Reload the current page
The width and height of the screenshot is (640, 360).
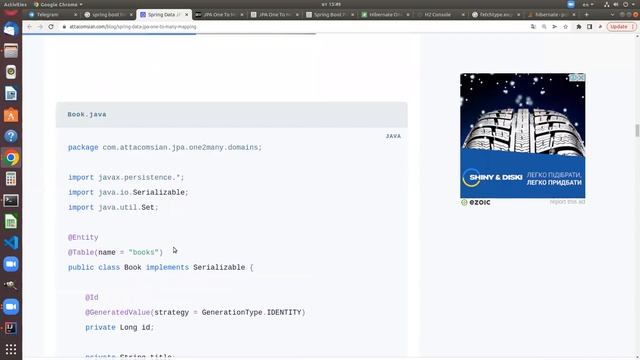coord(51,27)
